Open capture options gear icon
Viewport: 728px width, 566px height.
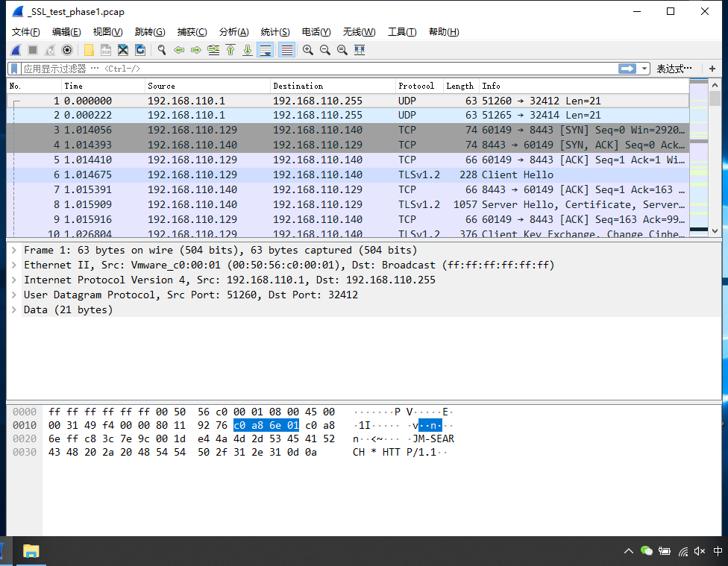coord(67,50)
